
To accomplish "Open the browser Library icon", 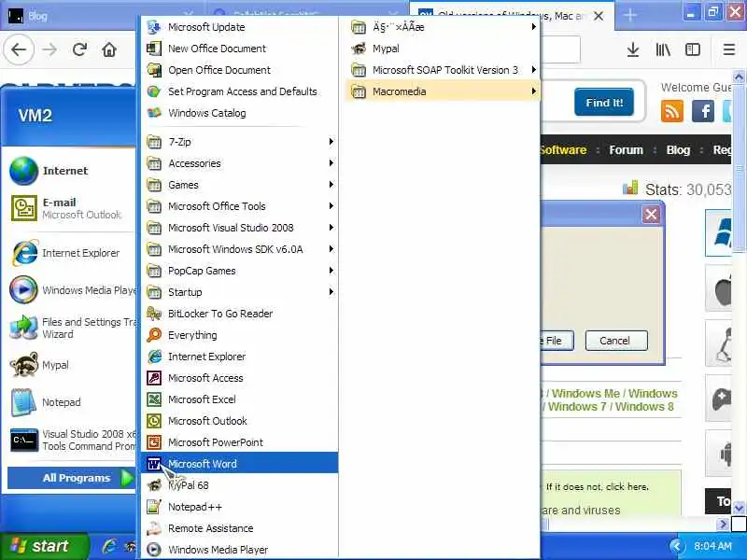I will point(663,49).
